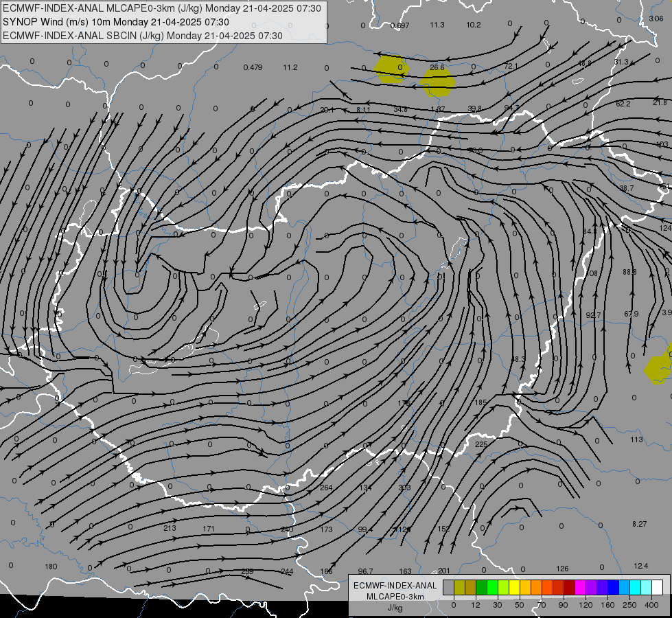
Task: Click the map value 11.2
Action: point(290,67)
